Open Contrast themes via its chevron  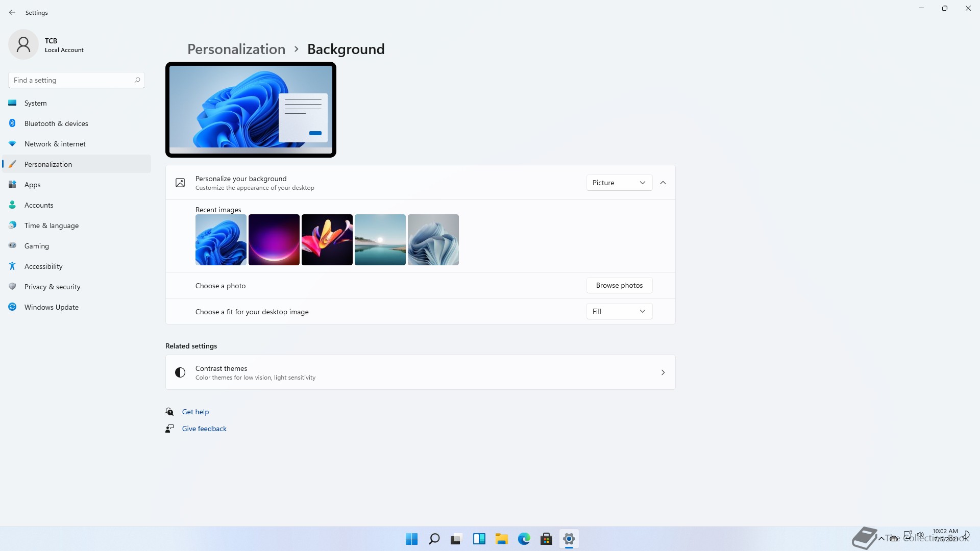663,372
